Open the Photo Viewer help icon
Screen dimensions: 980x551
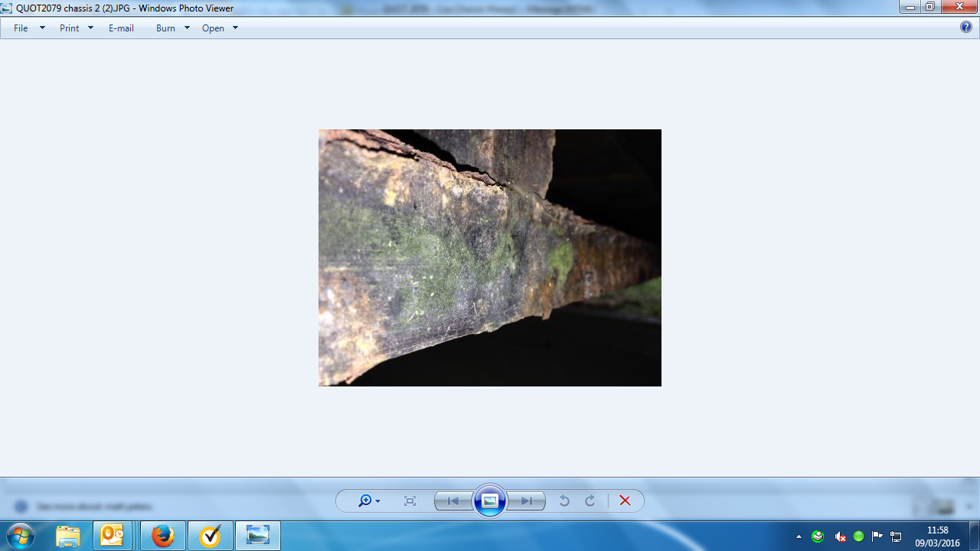coord(966,27)
